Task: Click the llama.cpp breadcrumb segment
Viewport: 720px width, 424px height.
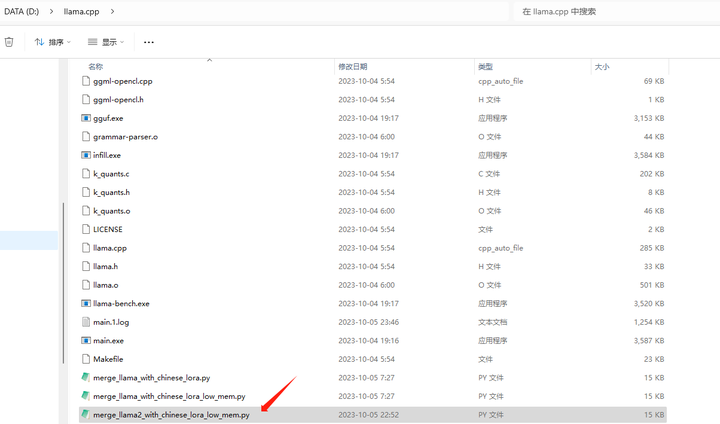Action: pos(81,11)
